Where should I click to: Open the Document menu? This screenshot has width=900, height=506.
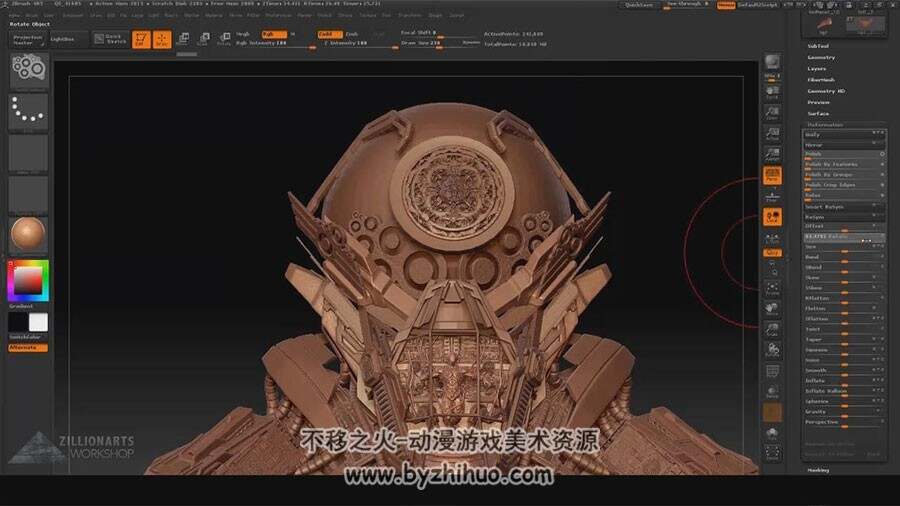(x=73, y=15)
